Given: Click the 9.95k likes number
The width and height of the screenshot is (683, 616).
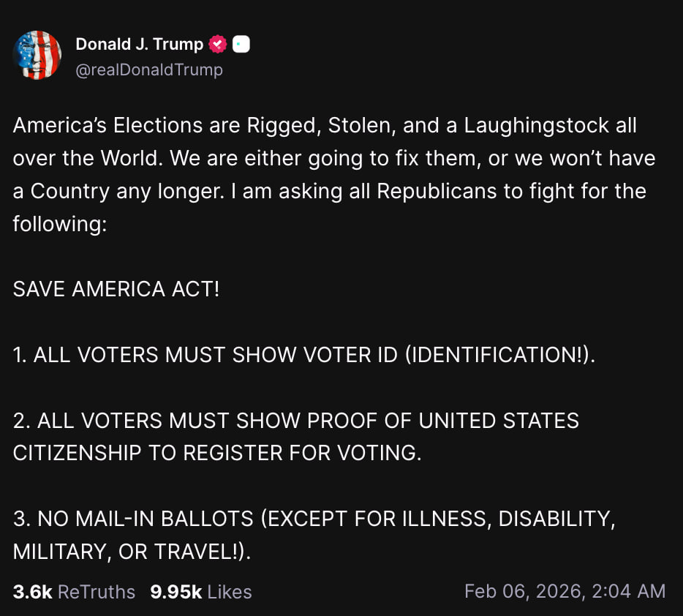Looking at the screenshot, I should pos(176,592).
